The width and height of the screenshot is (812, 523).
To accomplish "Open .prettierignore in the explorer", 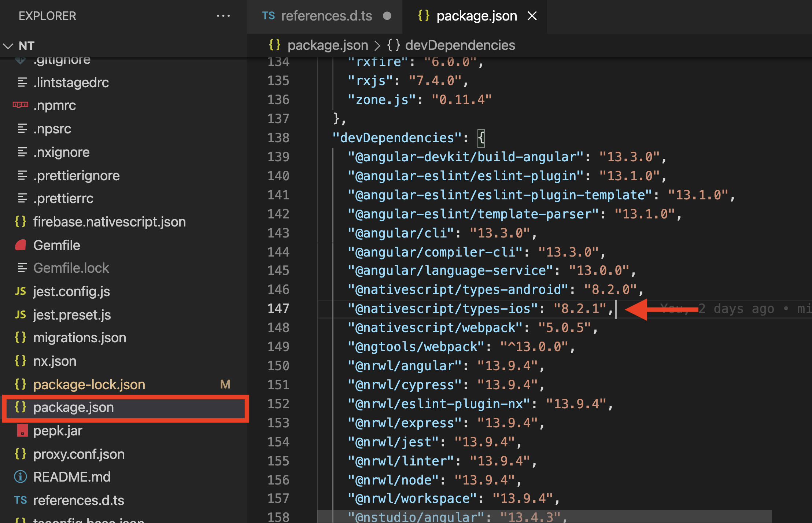I will tap(76, 176).
